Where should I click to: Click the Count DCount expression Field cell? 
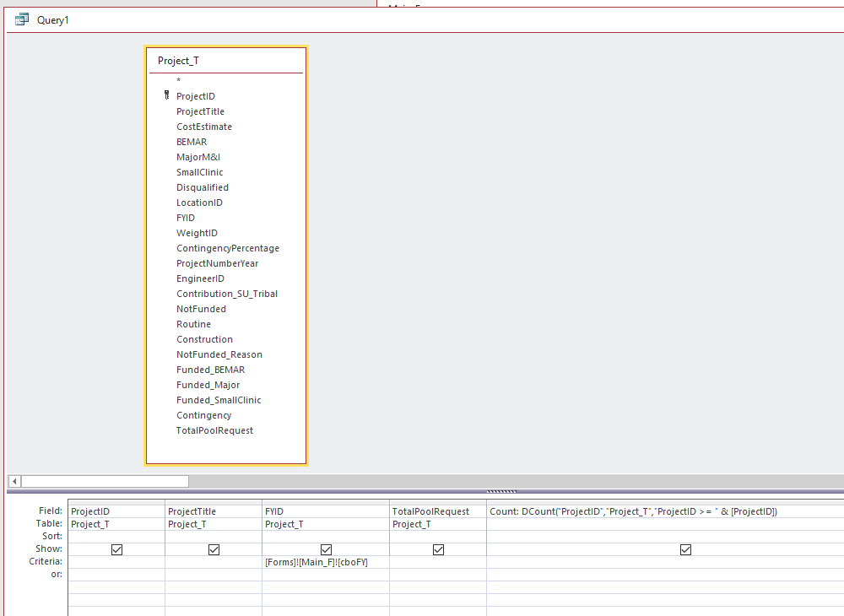(665, 511)
